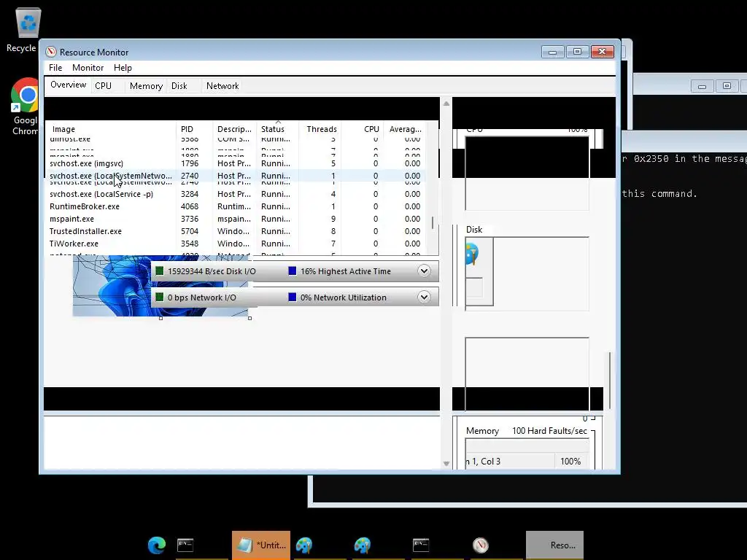Click the 16% Highest Active Time label

pos(345,271)
